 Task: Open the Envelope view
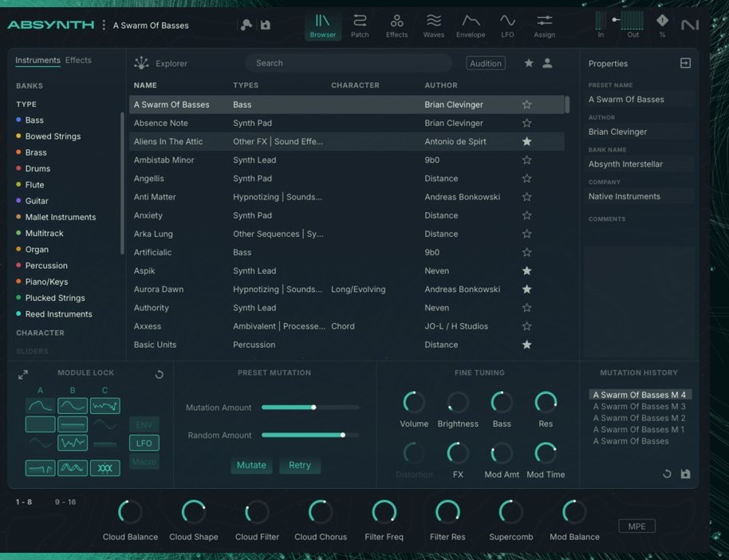coord(471,26)
